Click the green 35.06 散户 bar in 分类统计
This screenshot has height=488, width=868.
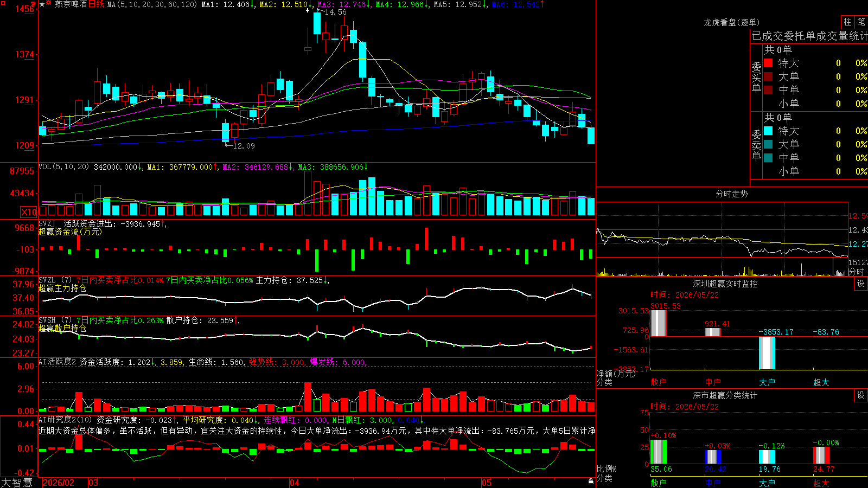click(x=659, y=452)
